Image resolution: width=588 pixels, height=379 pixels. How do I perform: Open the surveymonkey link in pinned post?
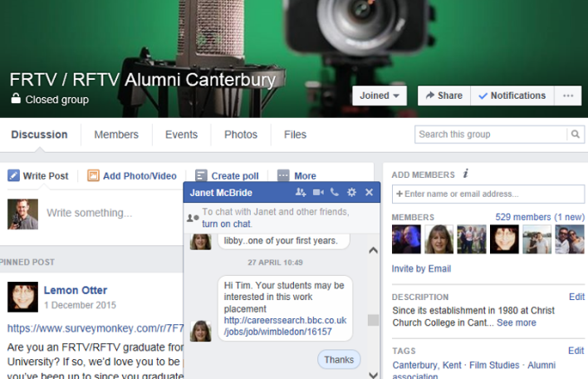pos(96,328)
